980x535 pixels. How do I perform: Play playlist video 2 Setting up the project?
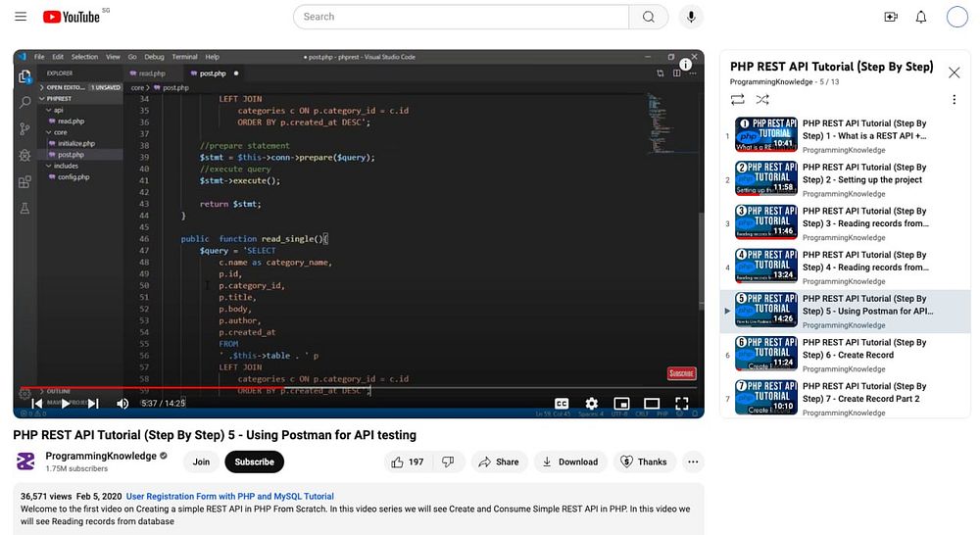[845, 179]
